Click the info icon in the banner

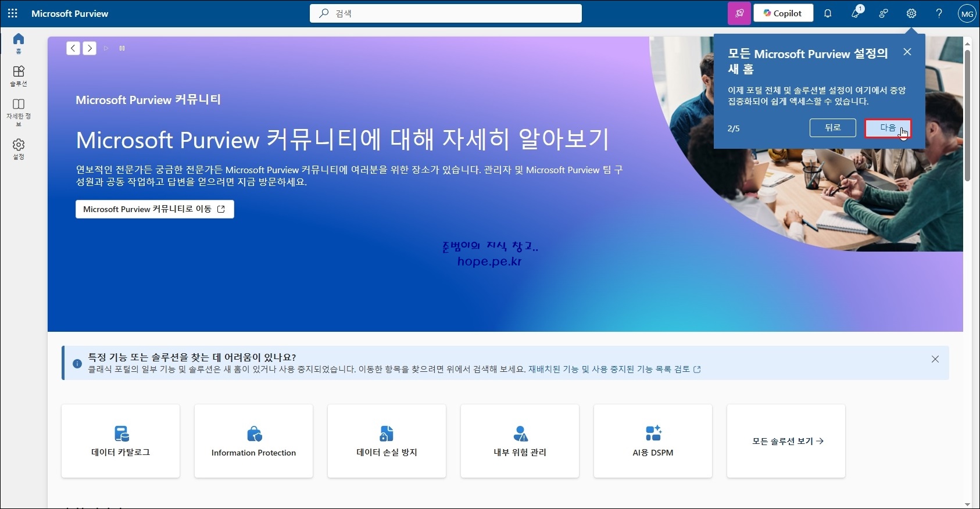(x=77, y=364)
